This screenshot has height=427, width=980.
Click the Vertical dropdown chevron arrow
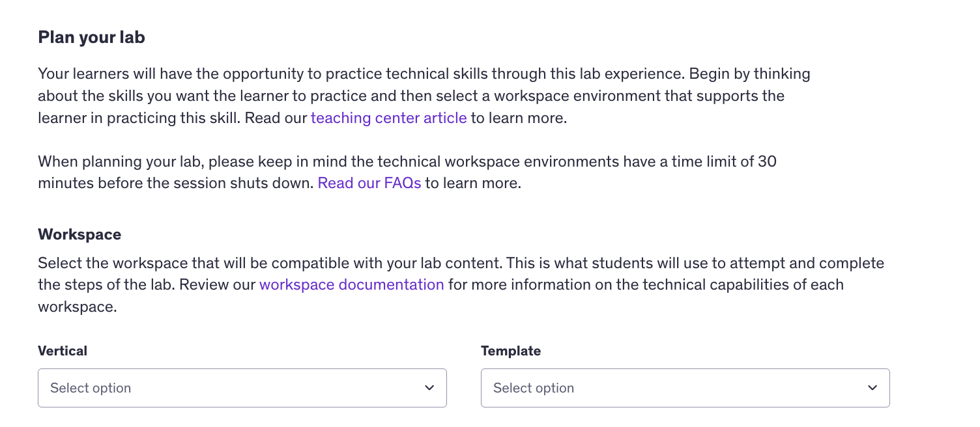pyautogui.click(x=429, y=388)
